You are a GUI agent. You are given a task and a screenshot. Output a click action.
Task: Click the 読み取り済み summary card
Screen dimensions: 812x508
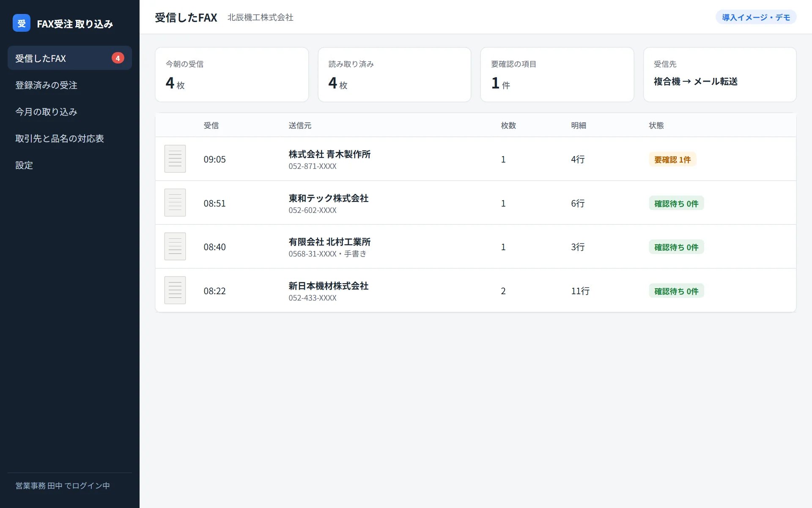tap(394, 75)
